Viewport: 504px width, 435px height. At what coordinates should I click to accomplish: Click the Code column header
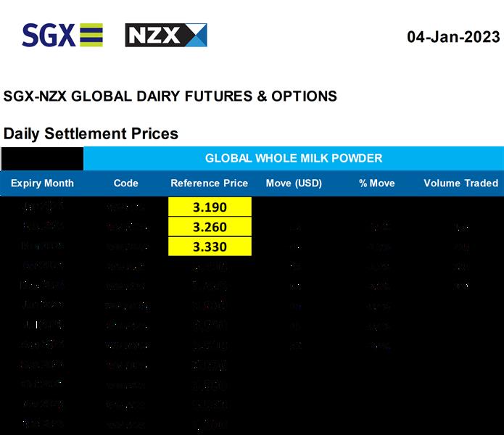click(125, 183)
